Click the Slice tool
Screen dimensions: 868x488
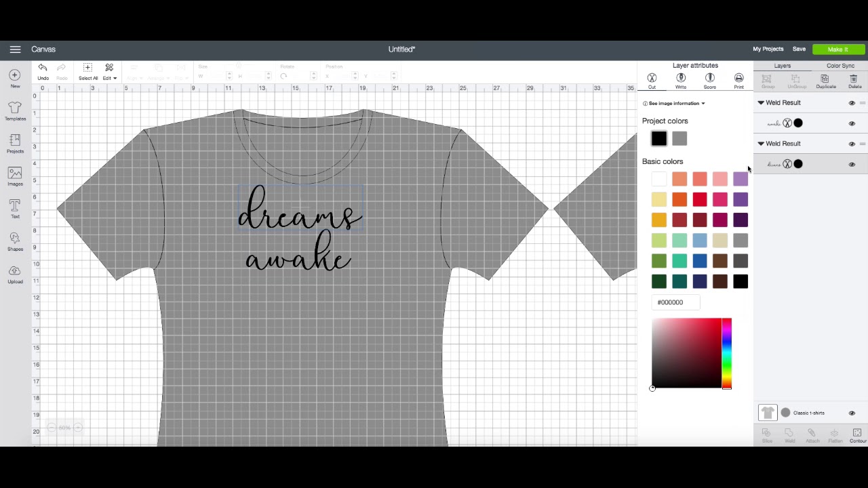[767, 436]
